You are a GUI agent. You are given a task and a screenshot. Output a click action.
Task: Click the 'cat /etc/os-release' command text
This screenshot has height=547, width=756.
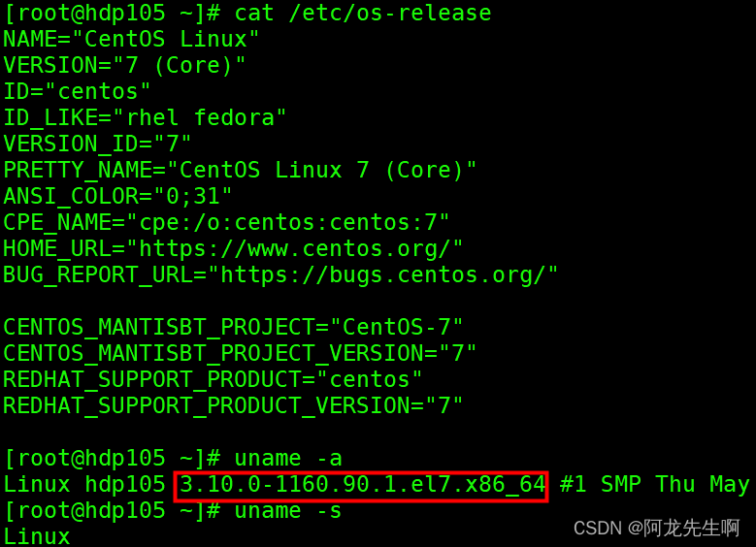[x=362, y=13]
